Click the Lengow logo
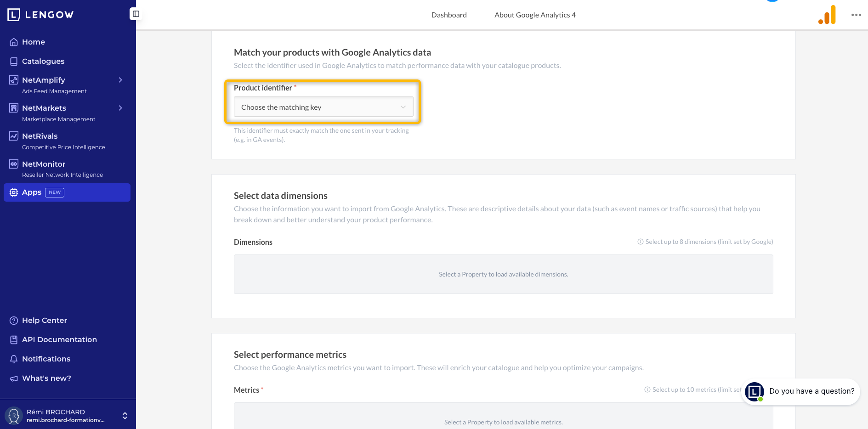Image resolution: width=868 pixels, height=429 pixels. [x=40, y=15]
